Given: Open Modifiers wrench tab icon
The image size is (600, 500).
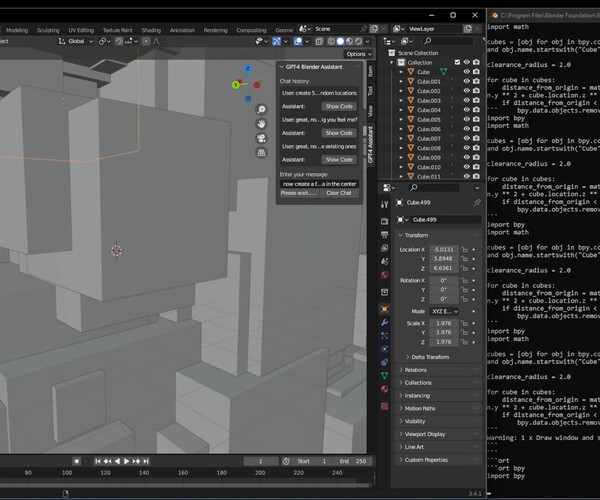Looking at the screenshot, I should click(385, 322).
